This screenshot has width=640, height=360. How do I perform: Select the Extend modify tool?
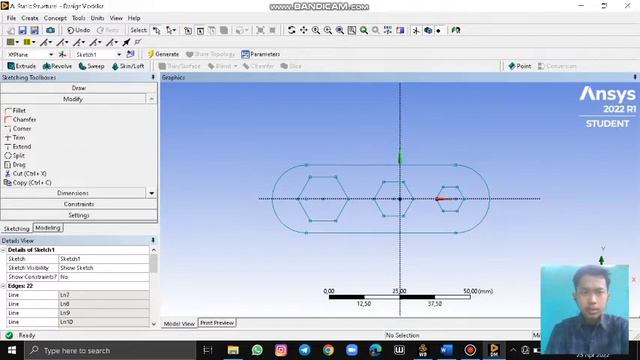click(x=18, y=147)
